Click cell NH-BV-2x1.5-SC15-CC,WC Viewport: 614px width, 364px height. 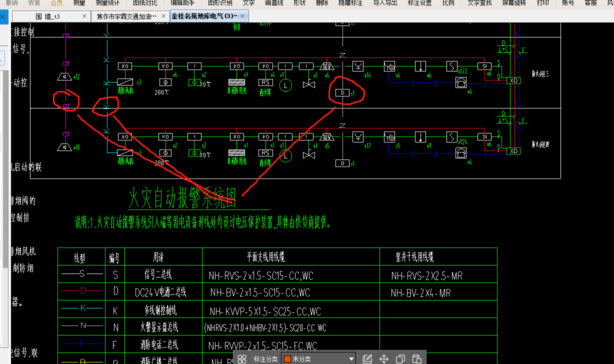click(260, 293)
